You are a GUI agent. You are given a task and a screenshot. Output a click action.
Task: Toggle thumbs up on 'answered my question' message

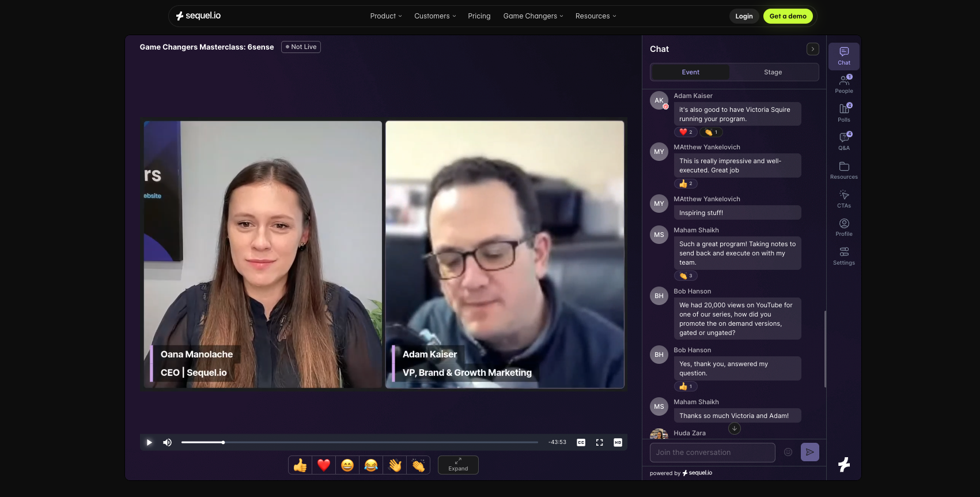coord(686,386)
